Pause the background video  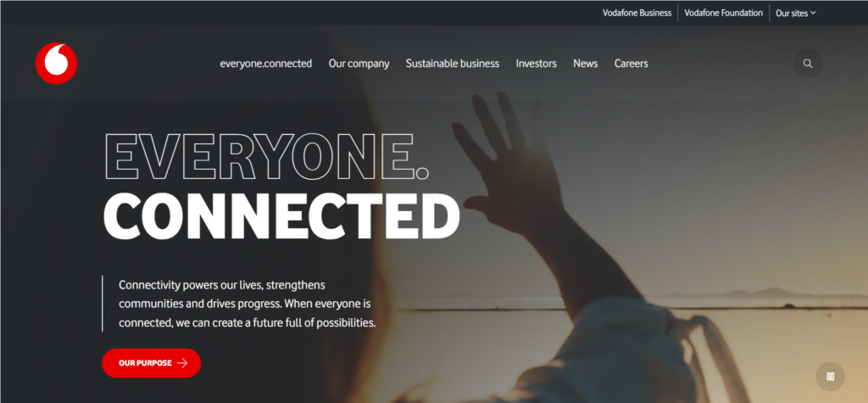point(831,377)
